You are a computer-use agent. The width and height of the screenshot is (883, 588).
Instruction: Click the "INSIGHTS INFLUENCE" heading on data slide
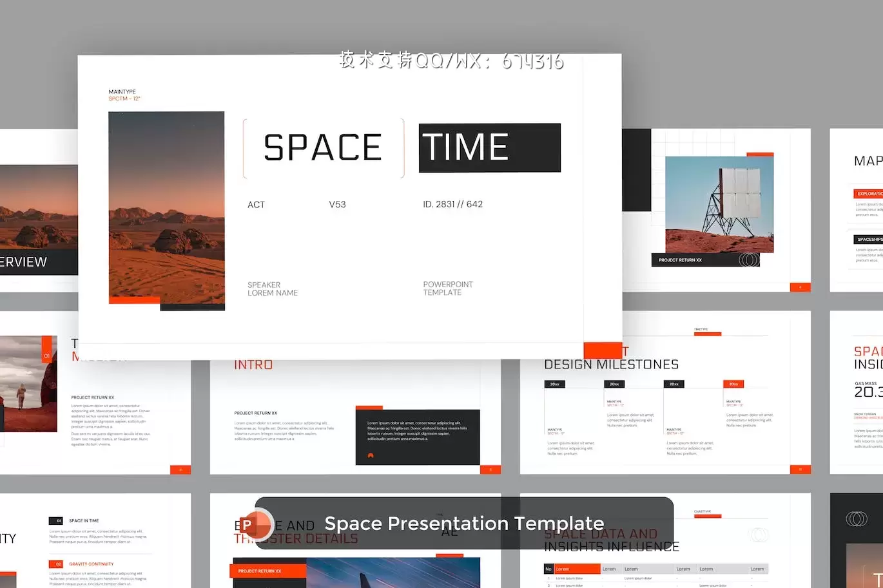612,547
